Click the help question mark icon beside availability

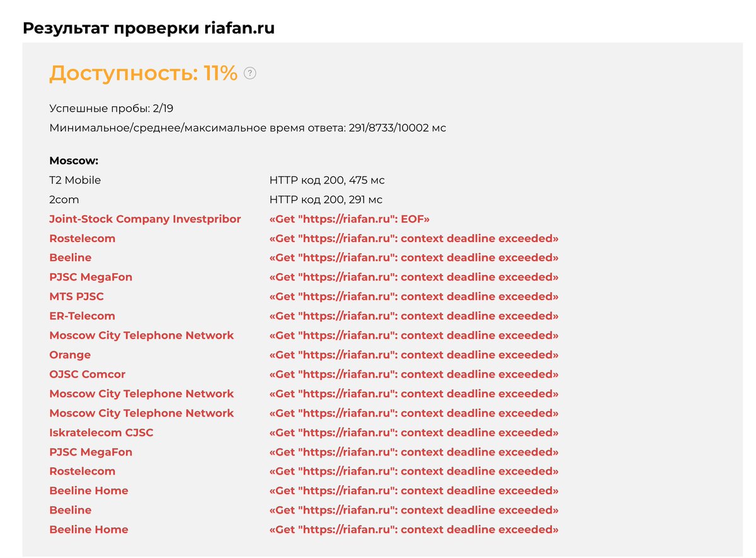point(250,73)
